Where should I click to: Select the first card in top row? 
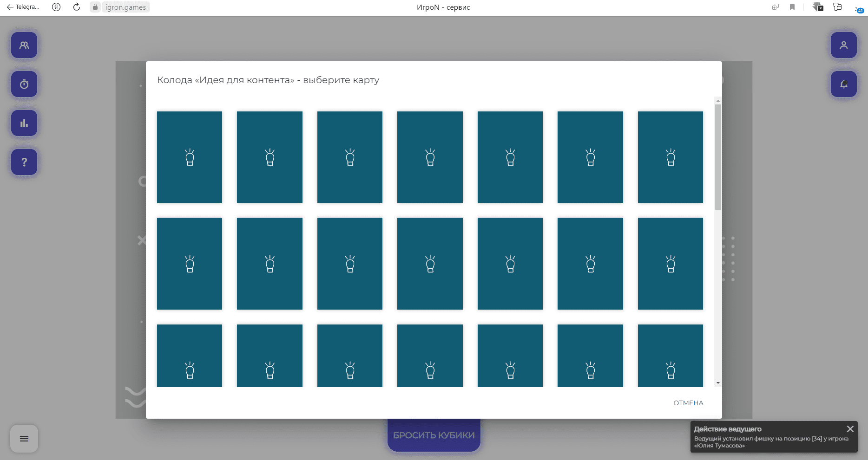click(190, 157)
